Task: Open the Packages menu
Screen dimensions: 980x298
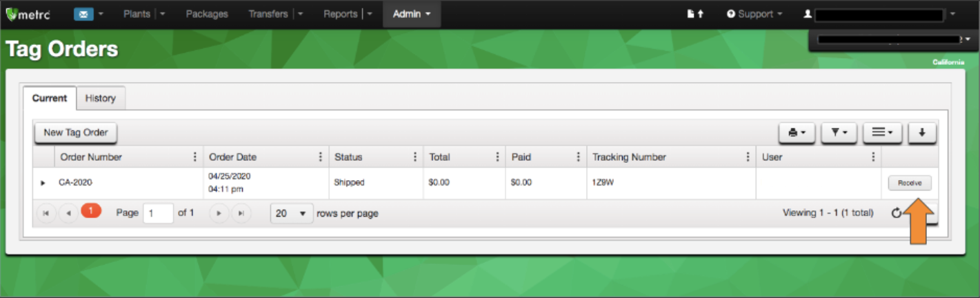Action: tap(207, 14)
